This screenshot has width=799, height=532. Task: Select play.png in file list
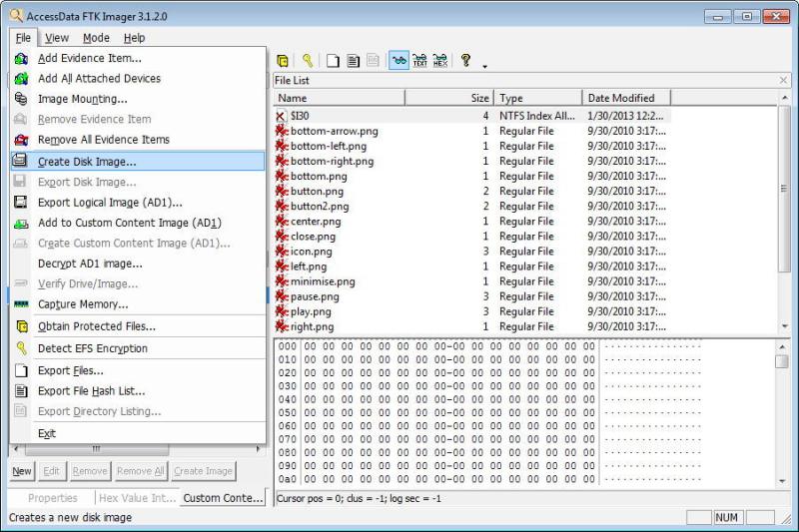(472, 311)
